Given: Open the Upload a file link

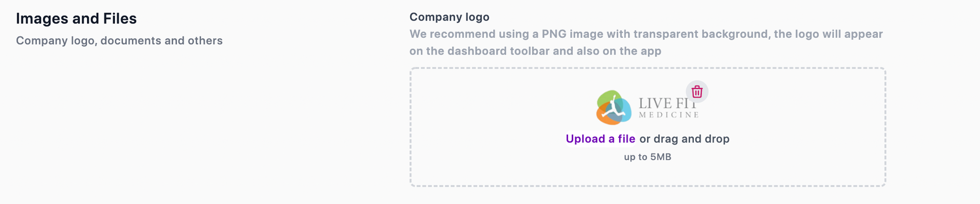Looking at the screenshot, I should 601,139.
